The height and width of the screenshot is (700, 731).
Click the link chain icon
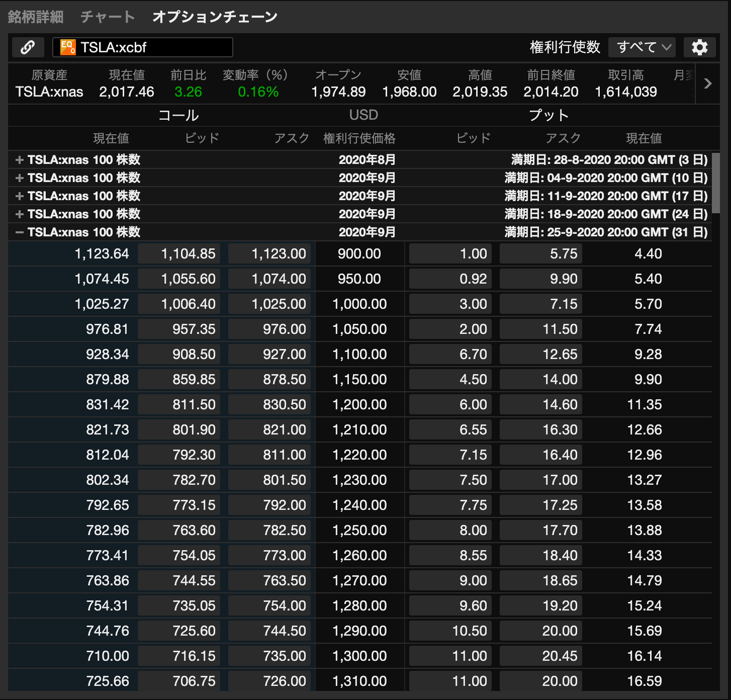[28, 47]
